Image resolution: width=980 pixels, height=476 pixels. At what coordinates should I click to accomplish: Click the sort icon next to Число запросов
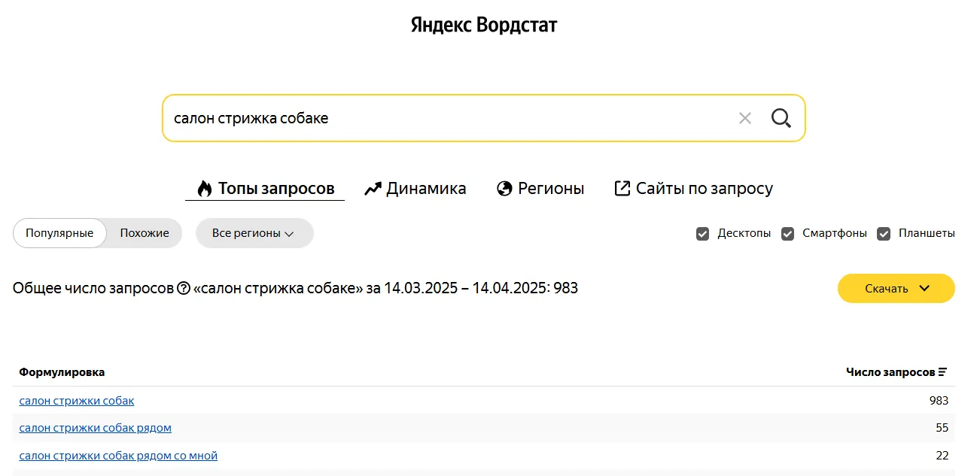(x=942, y=372)
